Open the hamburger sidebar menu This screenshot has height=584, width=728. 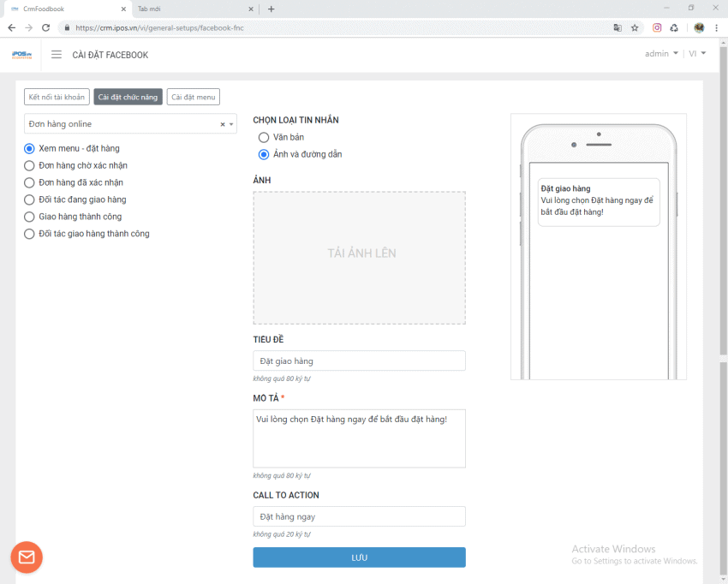pos(57,55)
